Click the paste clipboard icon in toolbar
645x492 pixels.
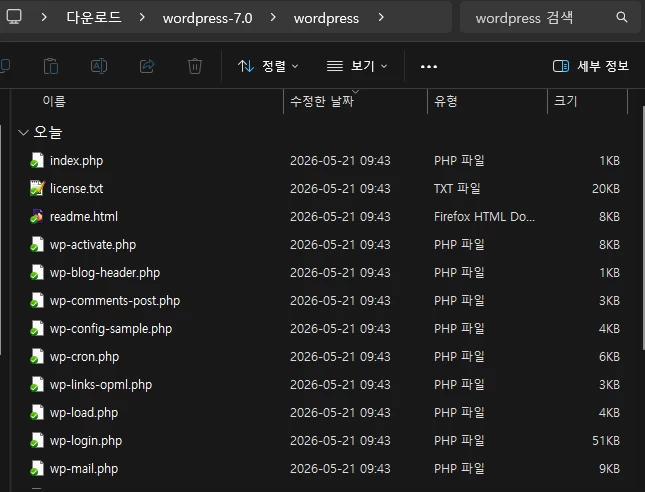point(51,66)
